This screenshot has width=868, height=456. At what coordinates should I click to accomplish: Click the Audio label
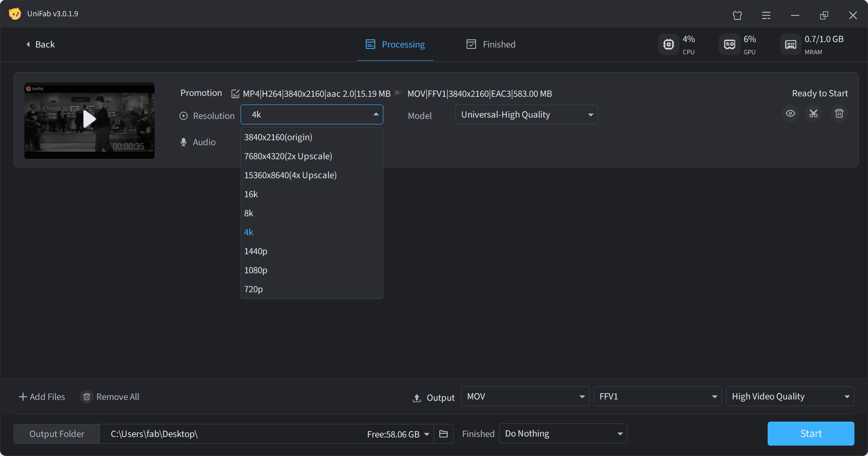pyautogui.click(x=204, y=142)
